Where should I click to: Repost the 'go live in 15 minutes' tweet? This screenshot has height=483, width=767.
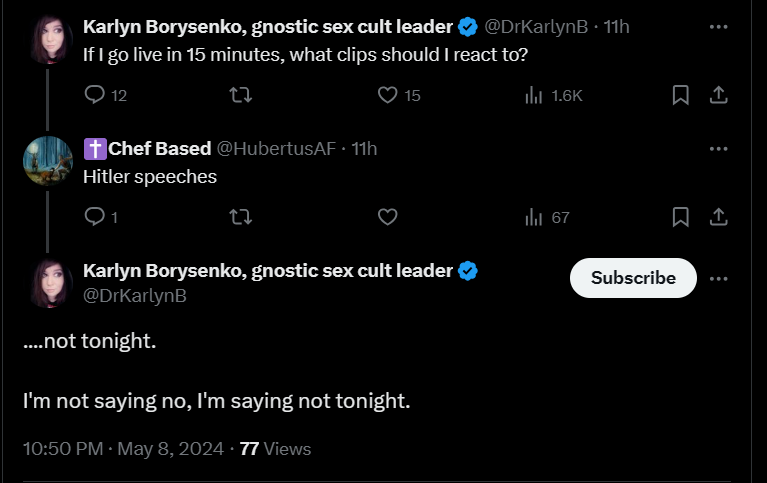coord(241,95)
